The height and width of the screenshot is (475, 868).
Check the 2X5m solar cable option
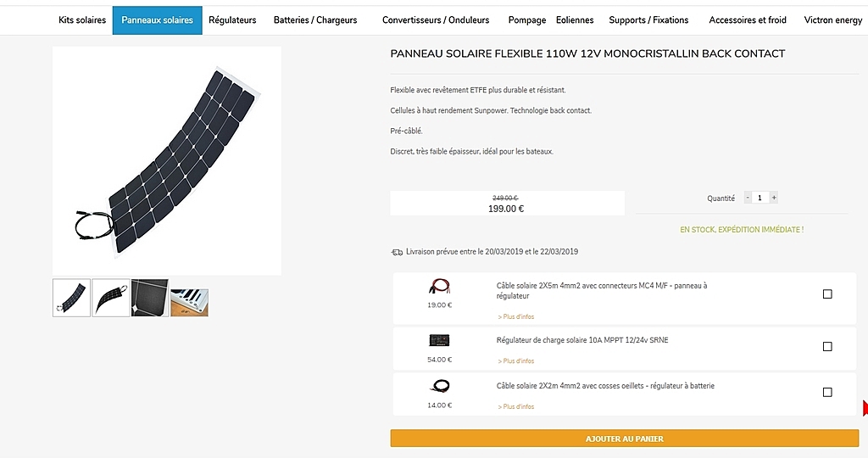[827, 294]
